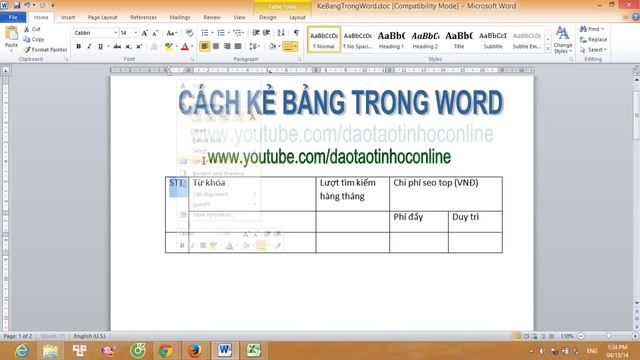The image size is (640, 360).
Task: Cut the selection with the scissors icon
Action: [27, 29]
